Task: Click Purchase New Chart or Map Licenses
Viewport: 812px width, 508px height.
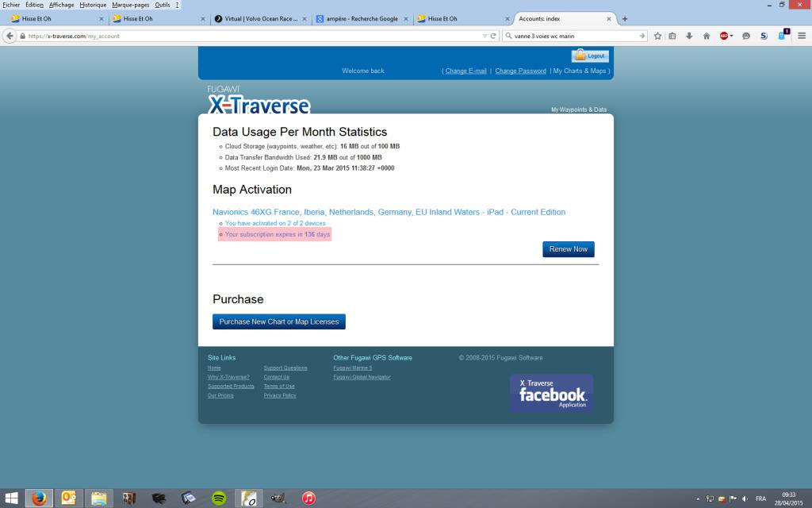Action: [278, 321]
